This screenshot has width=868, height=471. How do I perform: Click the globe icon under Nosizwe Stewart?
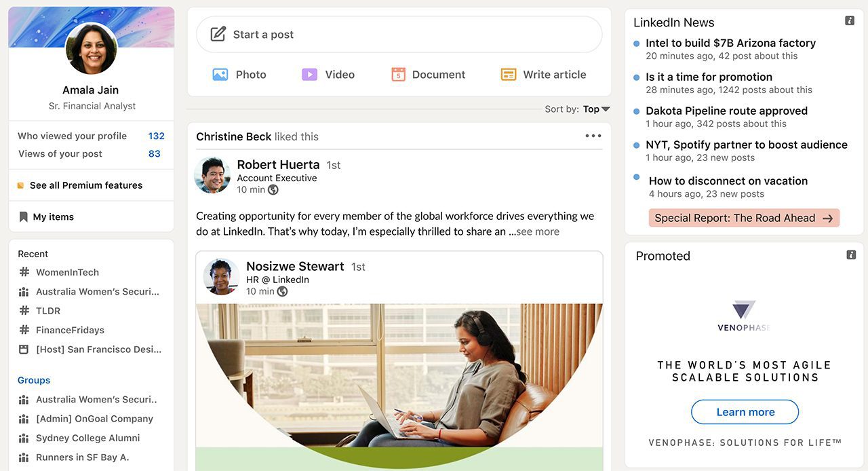[282, 291]
